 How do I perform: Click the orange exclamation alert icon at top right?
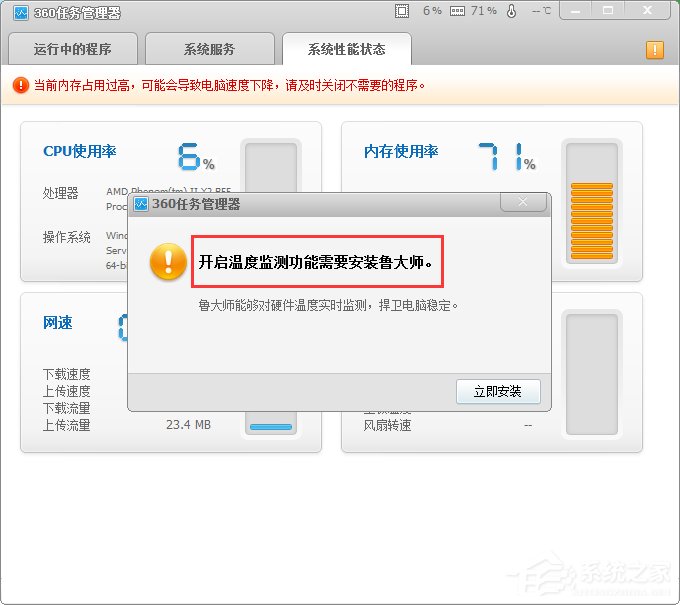[x=654, y=50]
